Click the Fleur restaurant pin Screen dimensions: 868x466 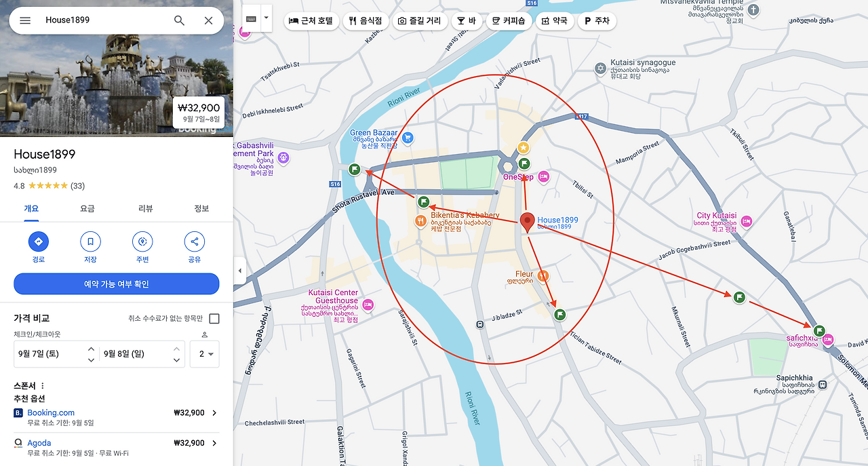tap(543, 276)
